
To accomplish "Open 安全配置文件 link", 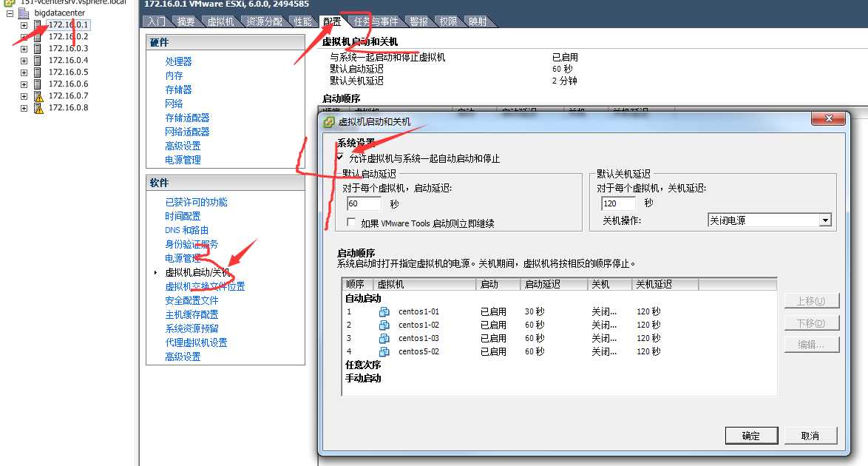I will click(191, 300).
